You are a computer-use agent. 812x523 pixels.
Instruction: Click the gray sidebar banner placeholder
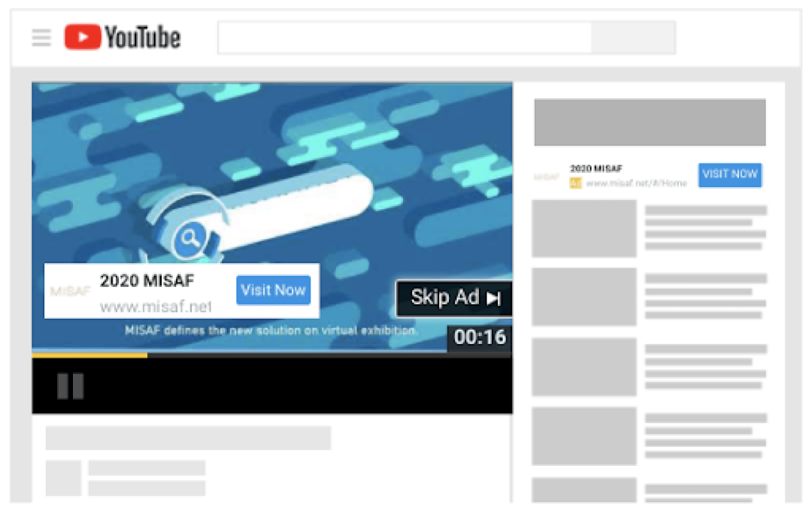[x=650, y=122]
